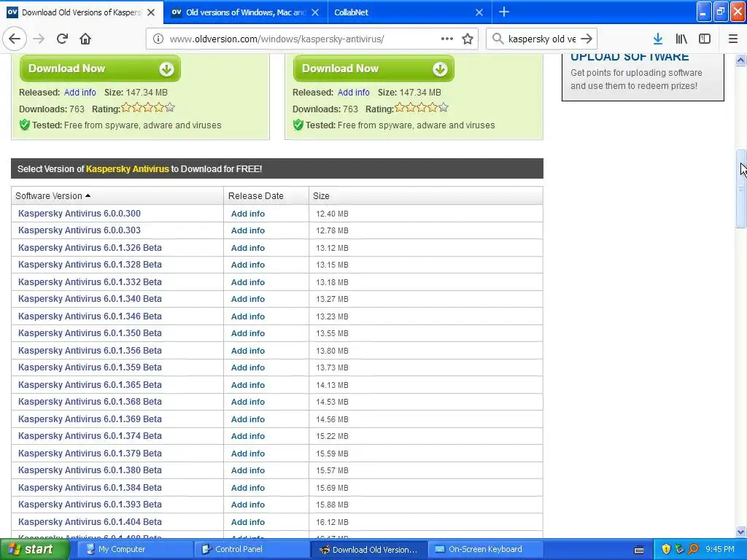747x560 pixels.
Task: Switch to the CollabNet tab
Action: click(x=410, y=12)
